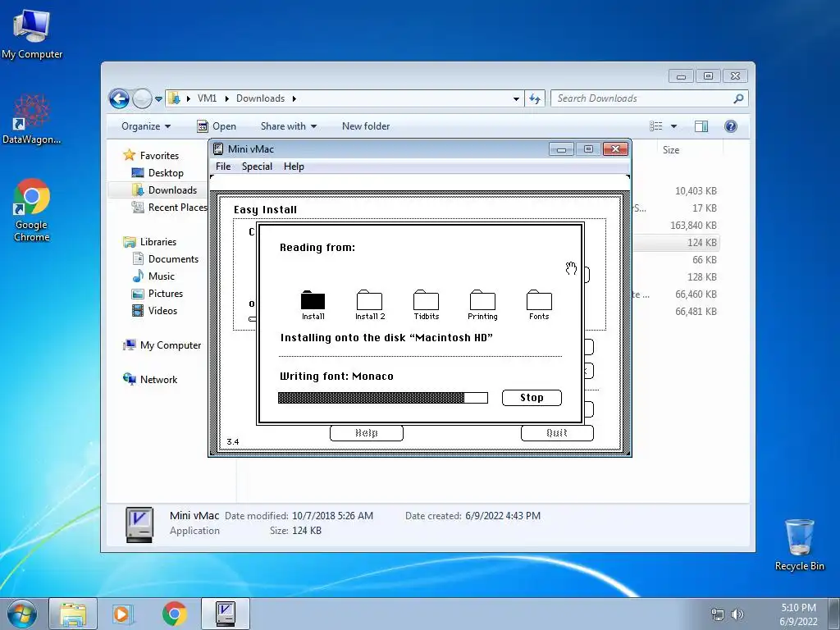Click the Explorer forward arrow button

(x=142, y=98)
